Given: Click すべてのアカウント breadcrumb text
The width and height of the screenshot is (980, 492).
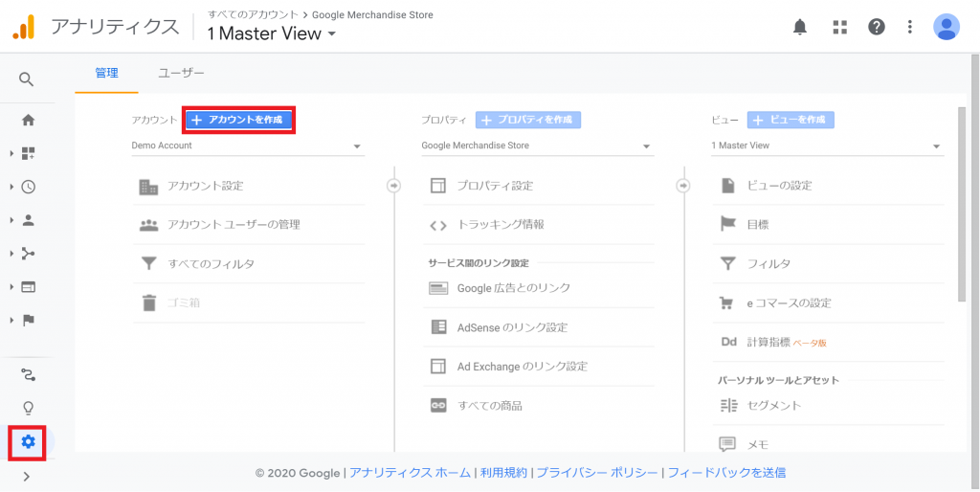Looking at the screenshot, I should (253, 14).
